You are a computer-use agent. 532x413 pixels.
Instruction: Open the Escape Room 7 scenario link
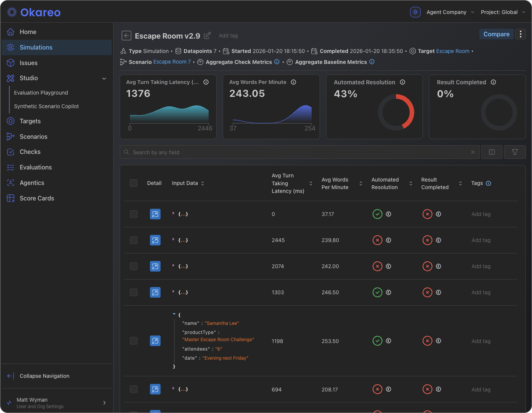click(x=172, y=62)
